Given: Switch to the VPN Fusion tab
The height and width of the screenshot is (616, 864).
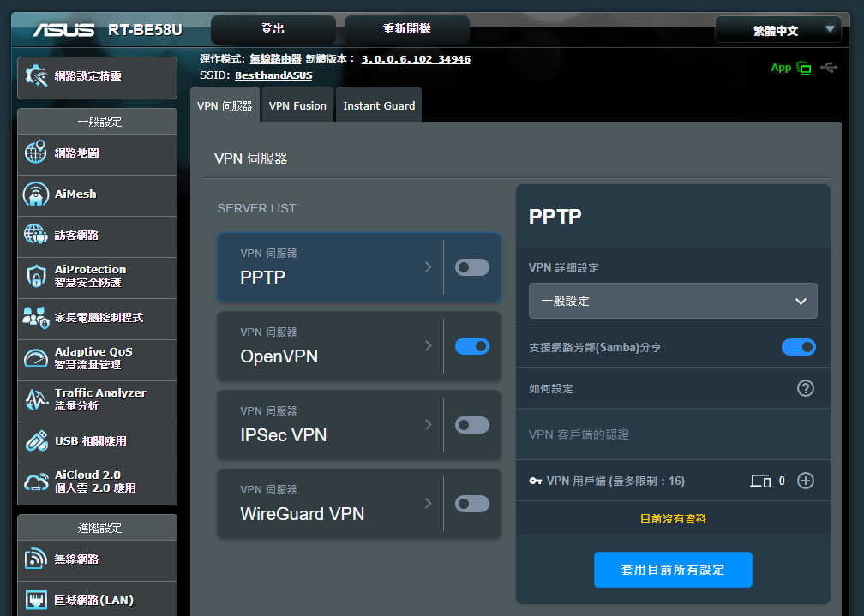Looking at the screenshot, I should click(x=297, y=106).
